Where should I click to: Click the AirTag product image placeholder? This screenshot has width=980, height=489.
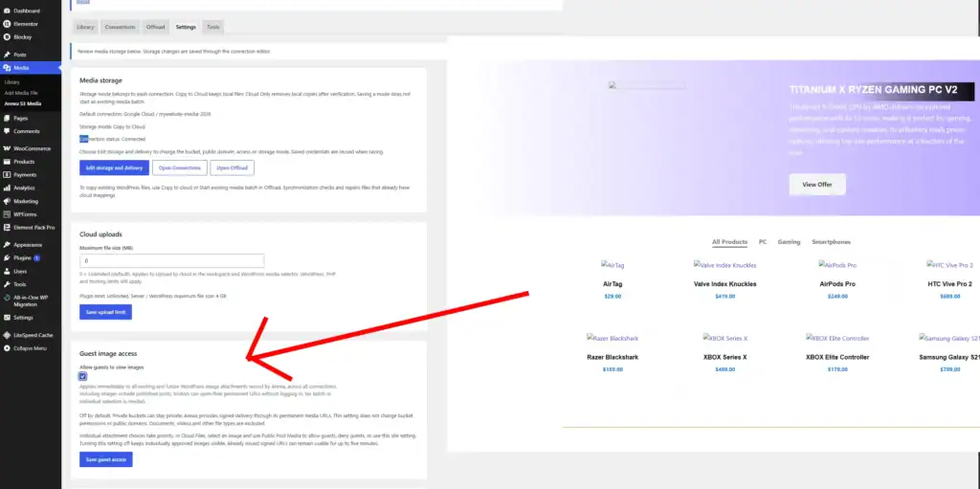[612, 265]
